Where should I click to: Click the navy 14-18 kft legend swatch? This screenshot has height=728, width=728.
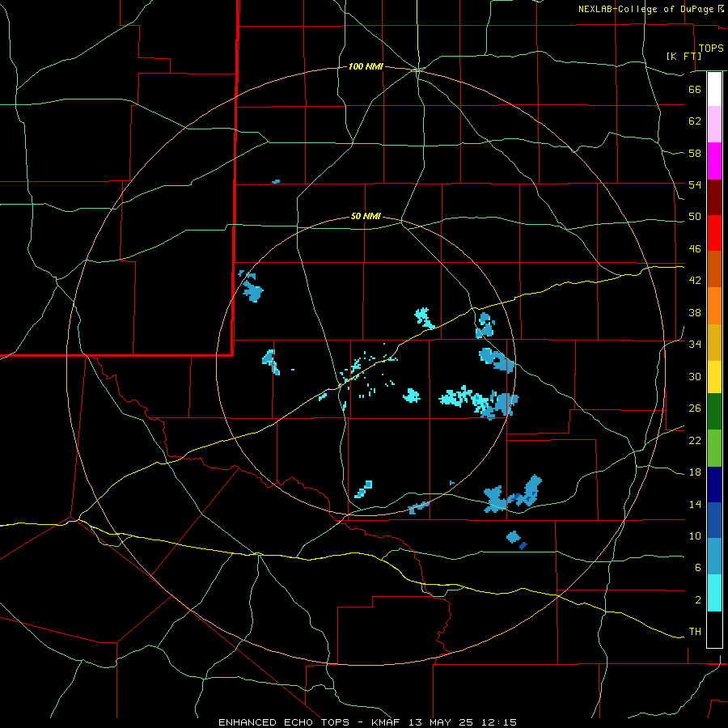click(x=714, y=485)
